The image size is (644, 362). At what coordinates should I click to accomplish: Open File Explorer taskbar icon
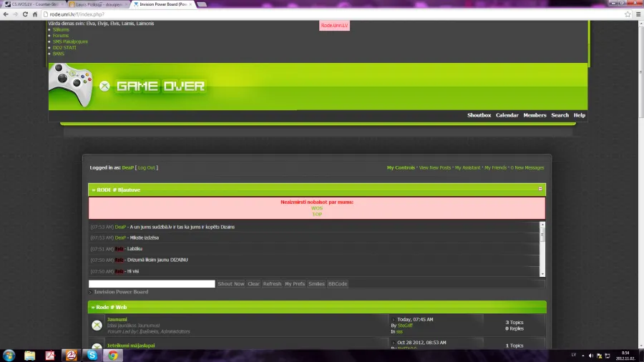[x=29, y=356]
